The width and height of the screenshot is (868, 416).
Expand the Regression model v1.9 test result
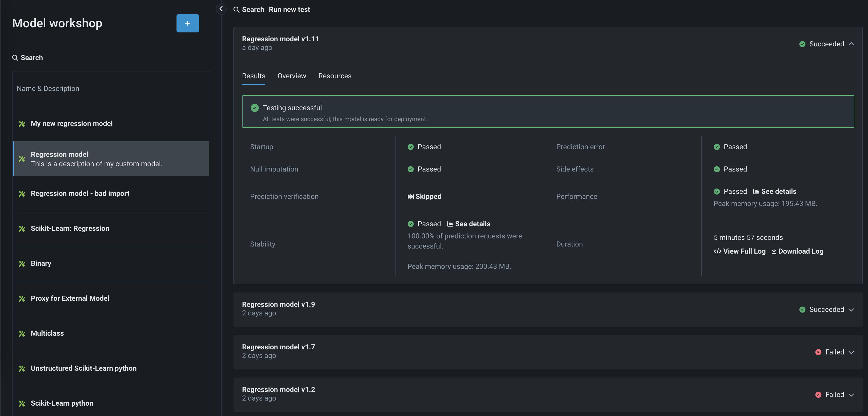(851, 310)
